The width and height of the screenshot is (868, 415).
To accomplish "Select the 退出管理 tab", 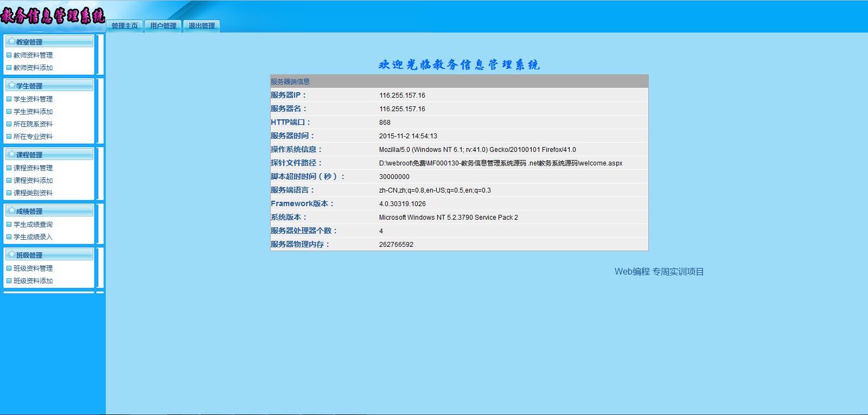I will pos(202,26).
